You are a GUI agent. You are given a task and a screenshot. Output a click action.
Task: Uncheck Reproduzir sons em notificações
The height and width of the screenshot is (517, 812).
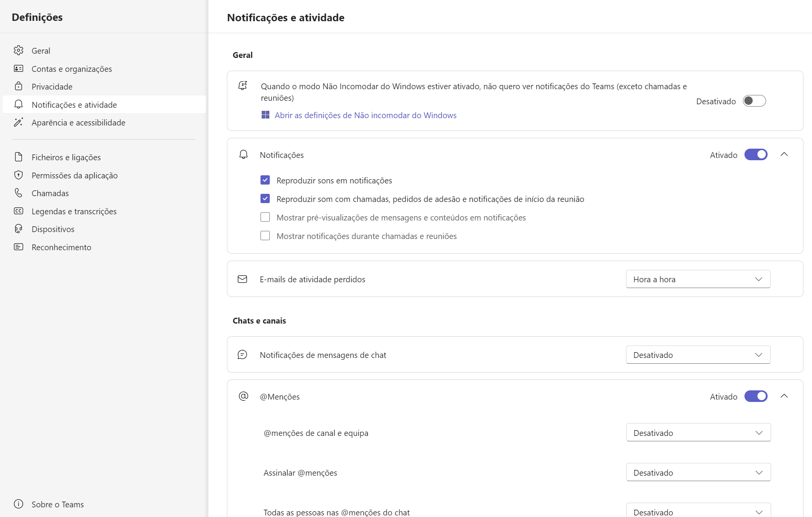coord(265,180)
